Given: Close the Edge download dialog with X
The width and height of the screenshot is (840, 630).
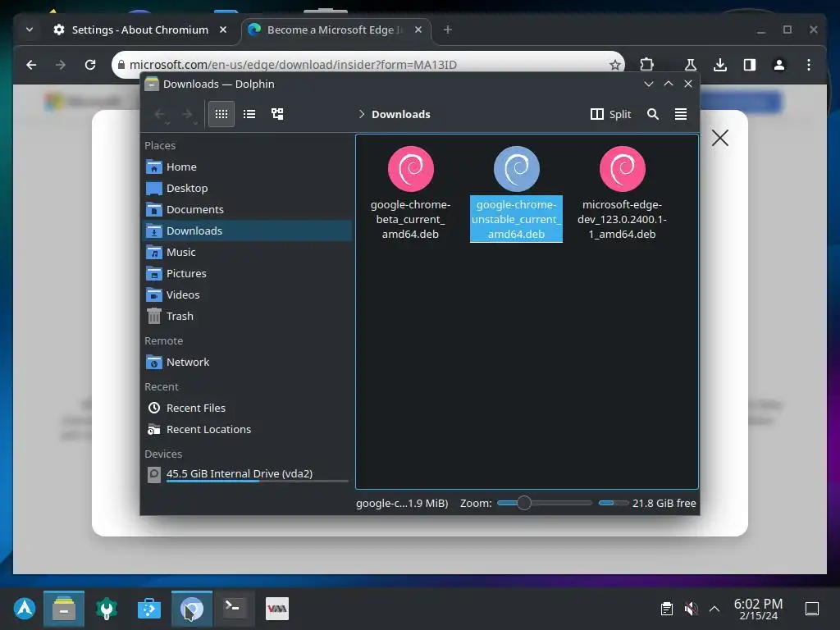Looking at the screenshot, I should [x=720, y=138].
